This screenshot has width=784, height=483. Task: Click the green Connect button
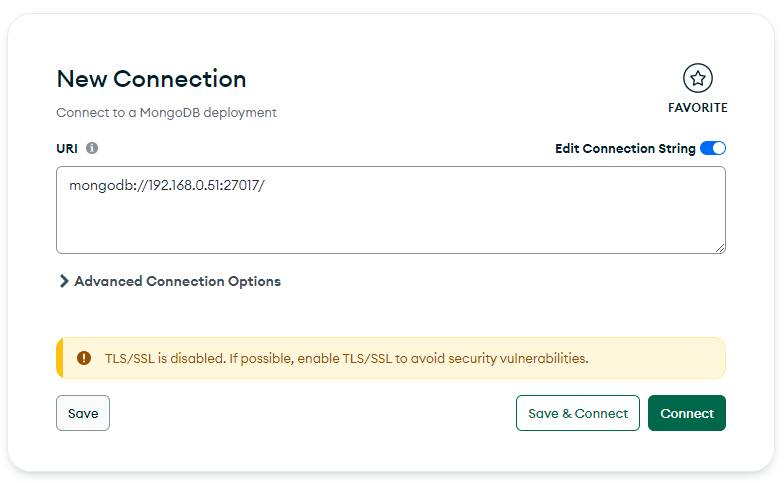pyautogui.click(x=686, y=413)
